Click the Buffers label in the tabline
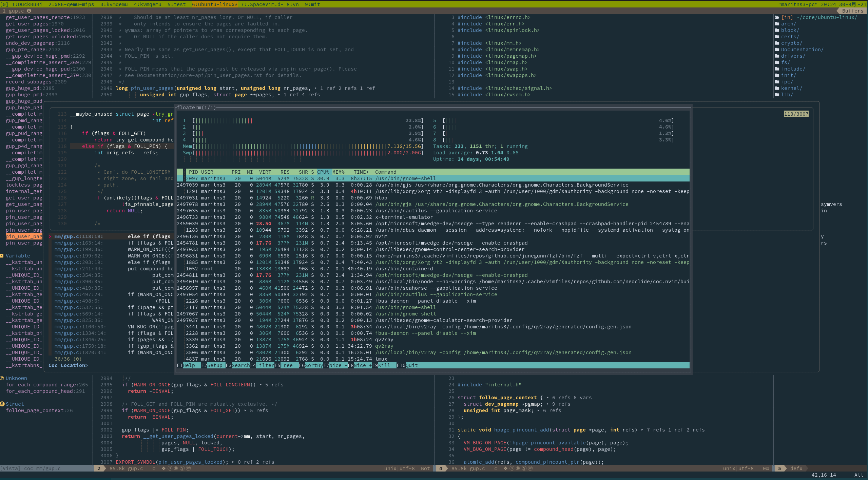This screenshot has width=868, height=480. [853, 11]
